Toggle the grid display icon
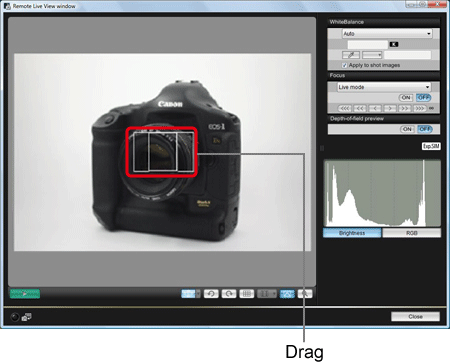This screenshot has width=450, height=364. (x=247, y=294)
